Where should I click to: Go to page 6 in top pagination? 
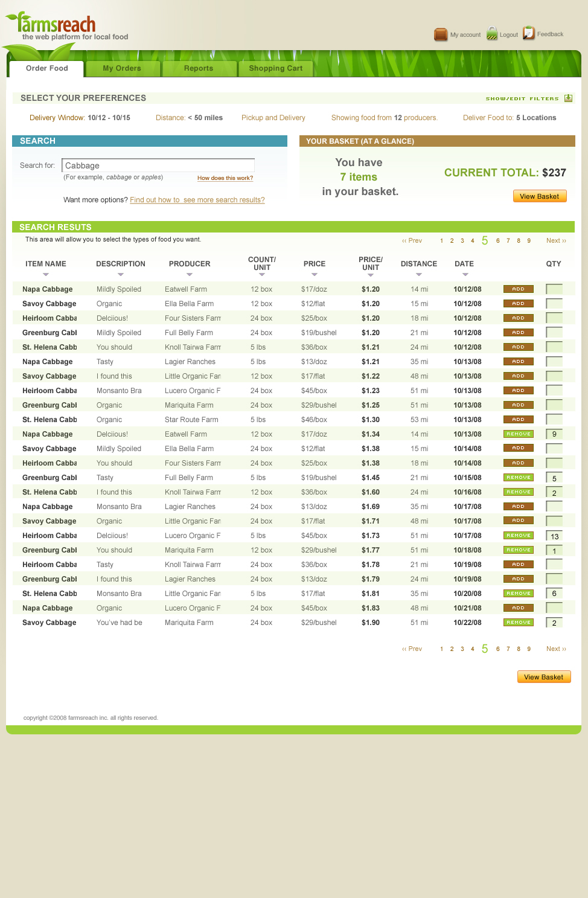(498, 241)
